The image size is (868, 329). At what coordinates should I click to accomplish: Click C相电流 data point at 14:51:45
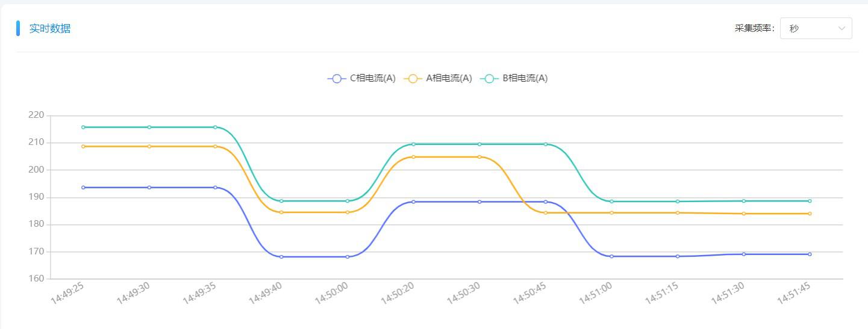tap(810, 254)
